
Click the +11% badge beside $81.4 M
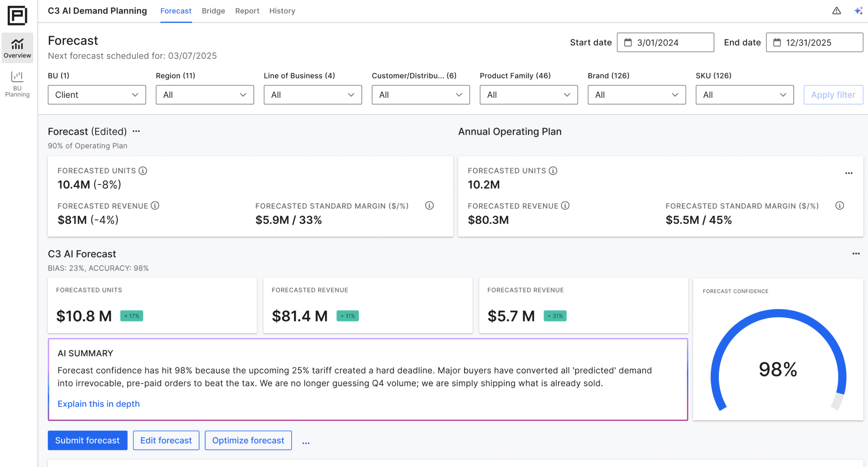tap(348, 316)
